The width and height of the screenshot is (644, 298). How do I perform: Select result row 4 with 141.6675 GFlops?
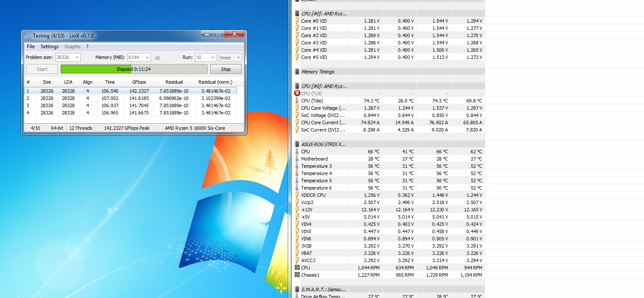pos(130,113)
